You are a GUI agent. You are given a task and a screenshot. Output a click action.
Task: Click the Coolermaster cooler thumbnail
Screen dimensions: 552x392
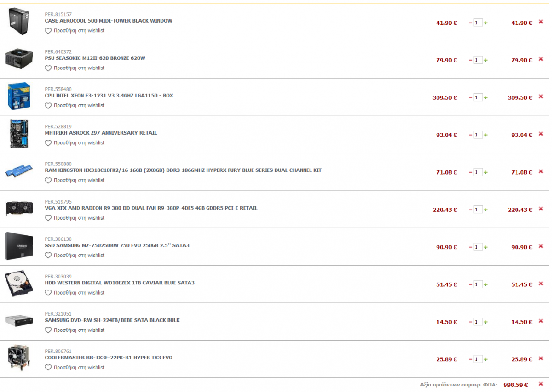(19, 358)
